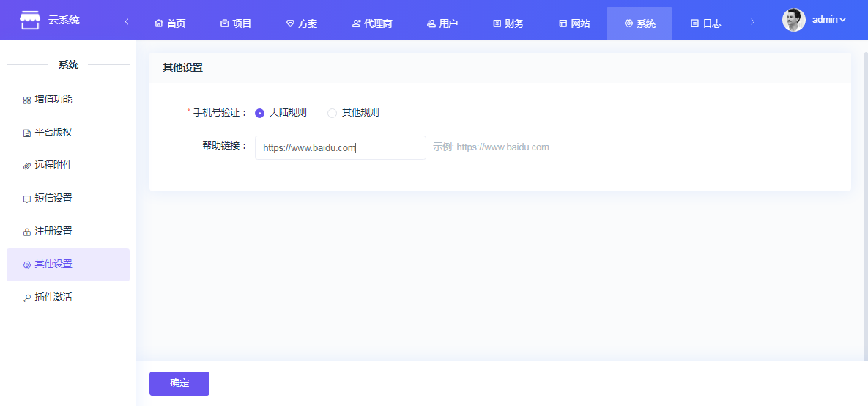
Task: Click the grid icon beside 增值功能
Action: (x=26, y=100)
